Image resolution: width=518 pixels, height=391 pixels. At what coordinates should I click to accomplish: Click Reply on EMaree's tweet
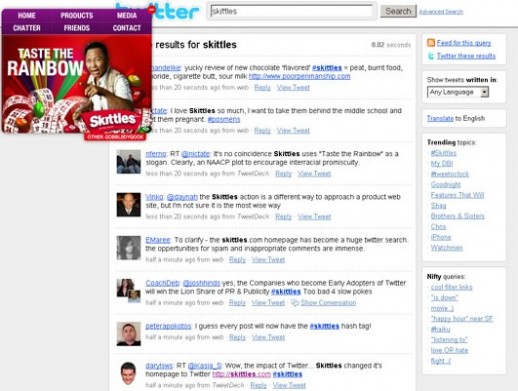point(237,260)
